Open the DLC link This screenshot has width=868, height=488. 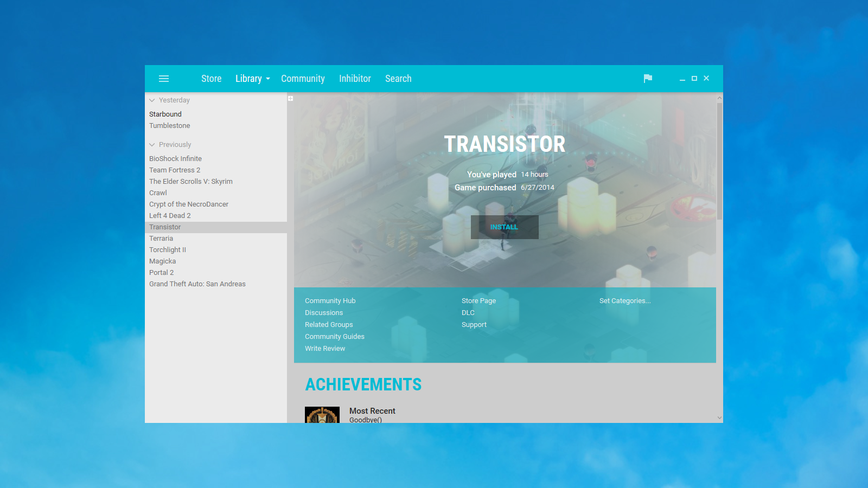pos(468,313)
